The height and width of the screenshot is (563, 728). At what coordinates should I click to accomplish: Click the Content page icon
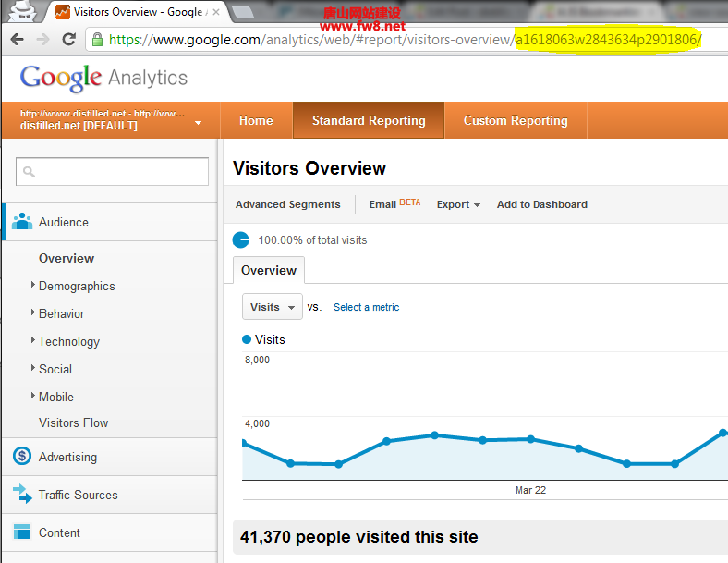pyautogui.click(x=22, y=532)
